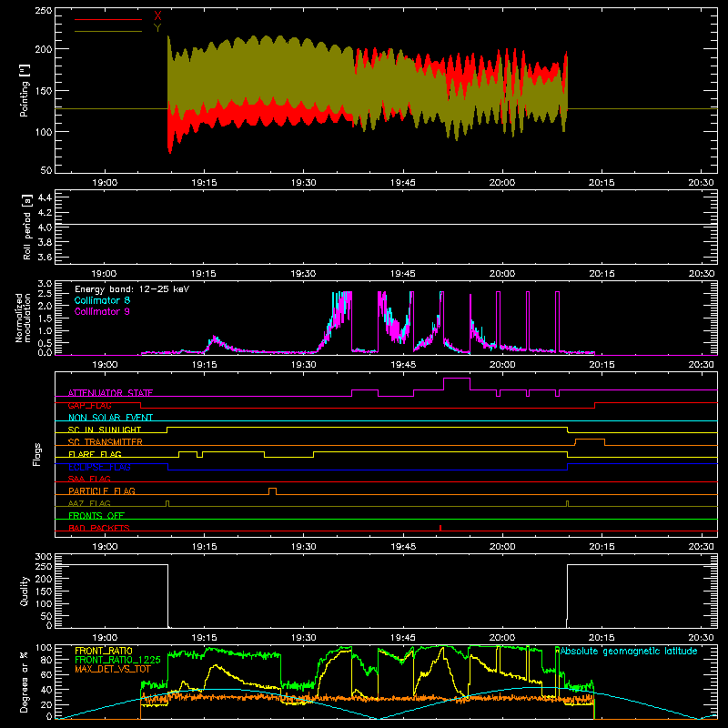Click 19:30 on the modulation panel axis
Viewport: 728px width, 728px height.
click(x=304, y=365)
